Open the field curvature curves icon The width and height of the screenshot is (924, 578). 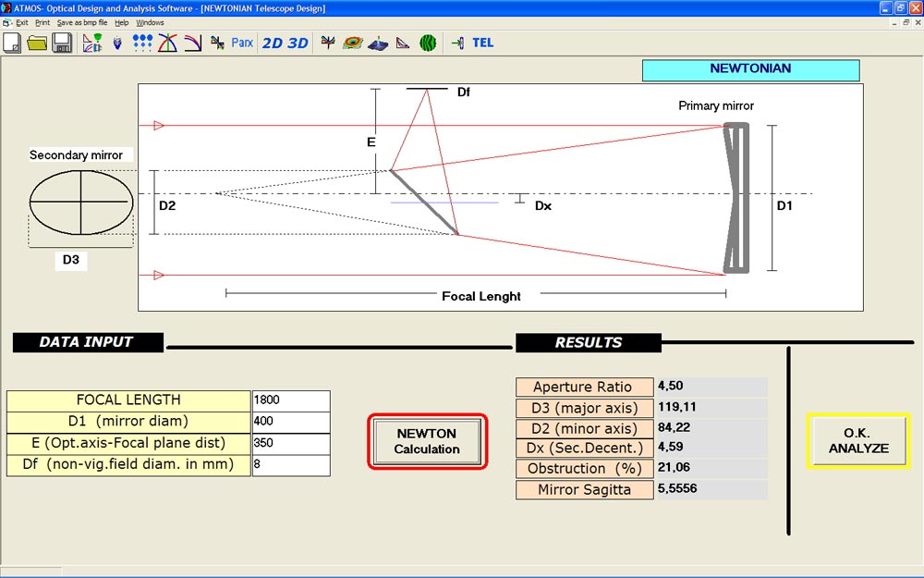click(193, 43)
